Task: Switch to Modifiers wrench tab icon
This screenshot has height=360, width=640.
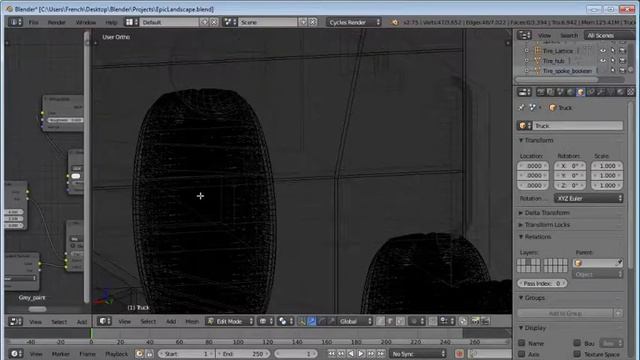Action: [x=600, y=92]
